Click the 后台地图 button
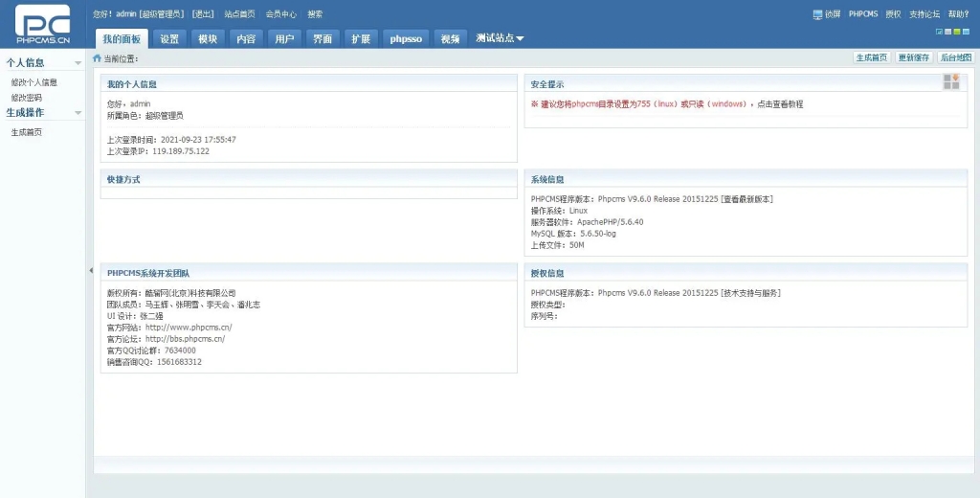The width and height of the screenshot is (980, 498). tap(955, 57)
